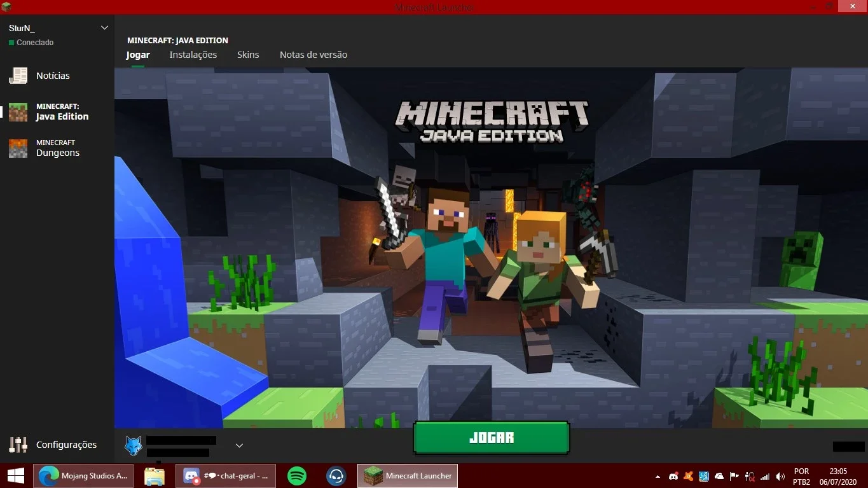Click the network signal tray icon
Screen dimensions: 868x488
coord(765,476)
